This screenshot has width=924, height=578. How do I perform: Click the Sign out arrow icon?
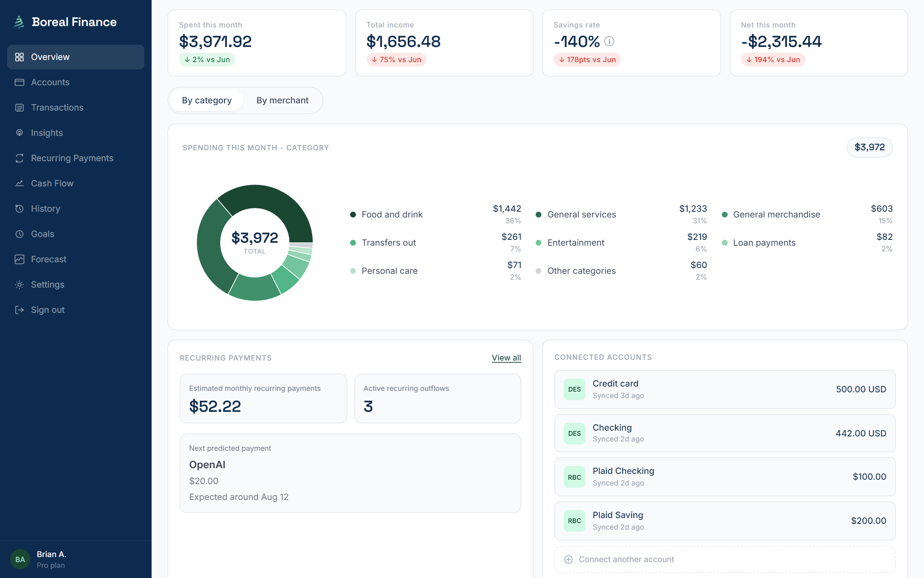click(19, 310)
